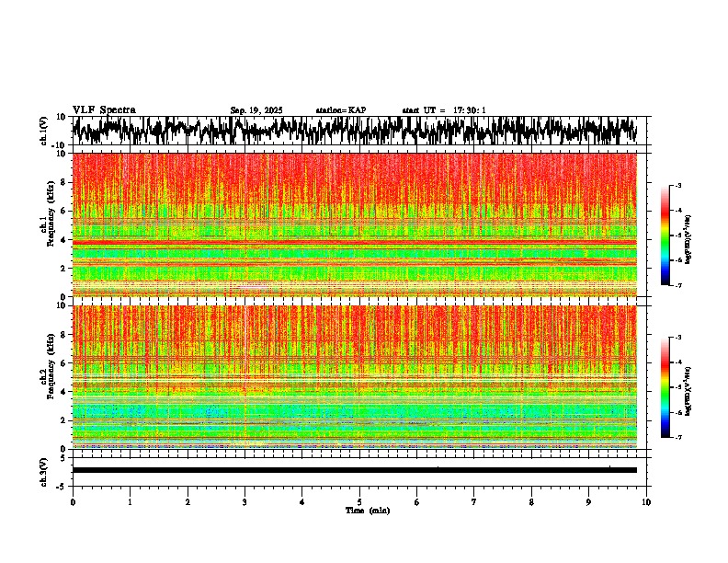The height and width of the screenshot is (563, 728).
Task: Click time axis tick label '2'
Action: pyautogui.click(x=188, y=502)
